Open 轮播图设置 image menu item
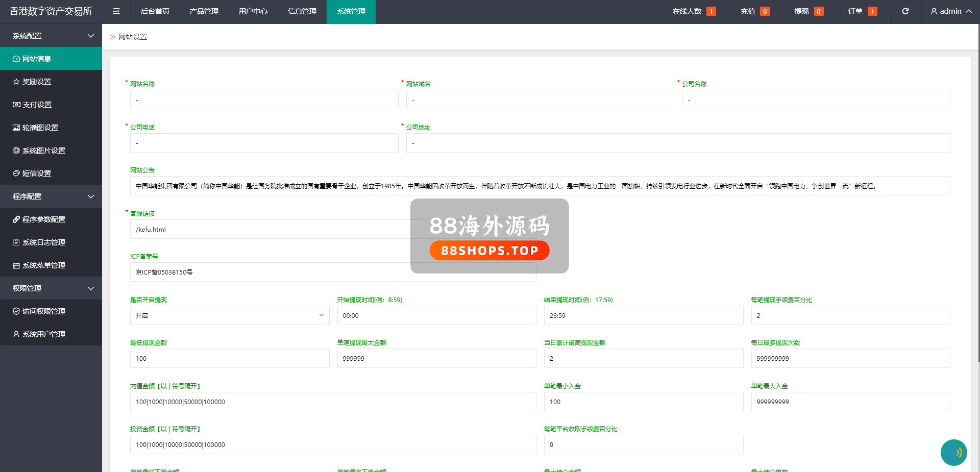The height and width of the screenshot is (472, 980). [40, 128]
